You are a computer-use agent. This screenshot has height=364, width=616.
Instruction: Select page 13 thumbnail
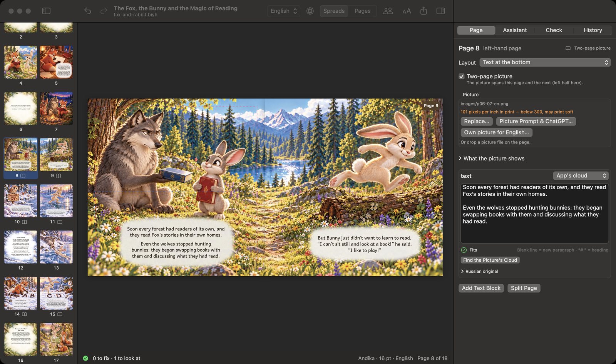[x=56, y=247]
